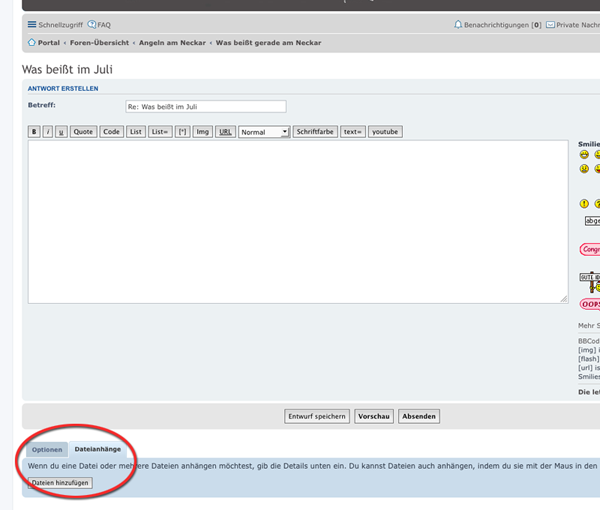Insert the pink OOPS smiley
This screenshot has height=510, width=600.
pos(590,304)
